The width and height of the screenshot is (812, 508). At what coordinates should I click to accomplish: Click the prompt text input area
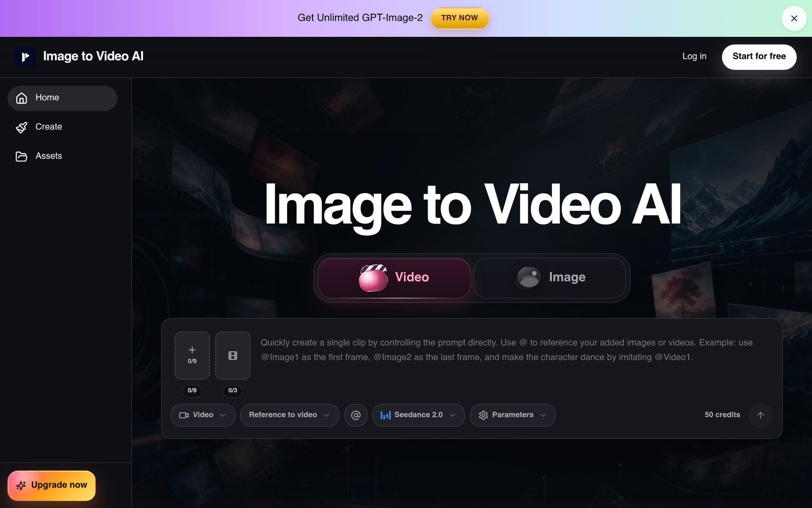click(514, 356)
